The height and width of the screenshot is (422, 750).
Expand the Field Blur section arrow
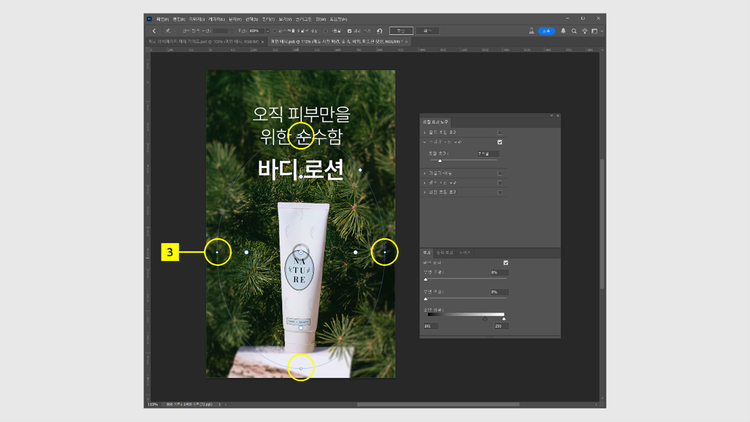point(425,133)
